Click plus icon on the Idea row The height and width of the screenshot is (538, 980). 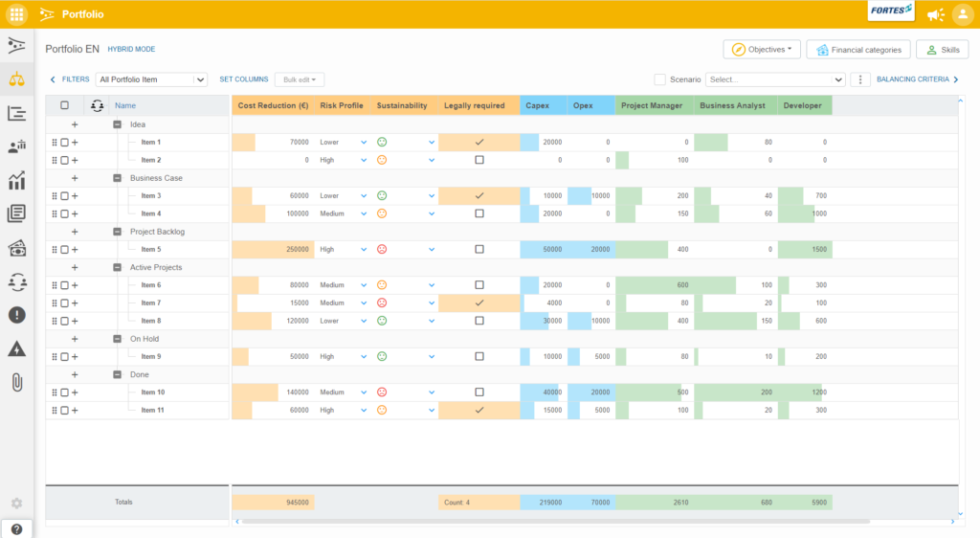pyautogui.click(x=75, y=124)
